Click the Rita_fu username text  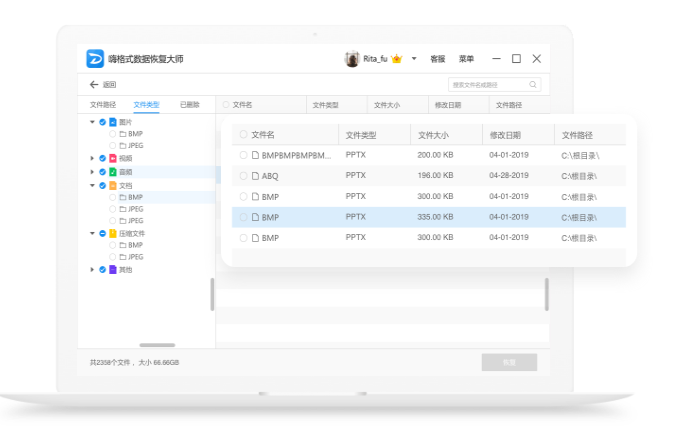point(375,59)
